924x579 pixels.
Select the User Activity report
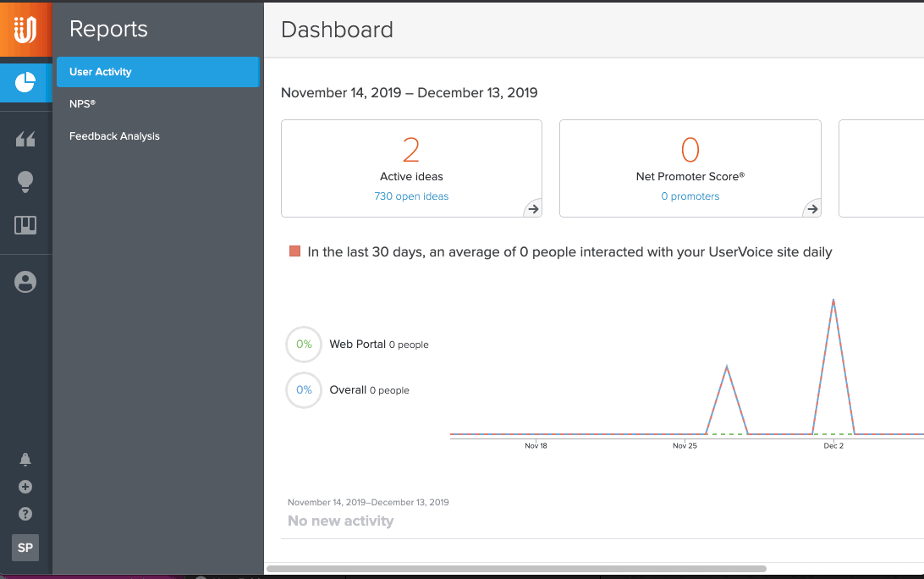click(x=158, y=72)
